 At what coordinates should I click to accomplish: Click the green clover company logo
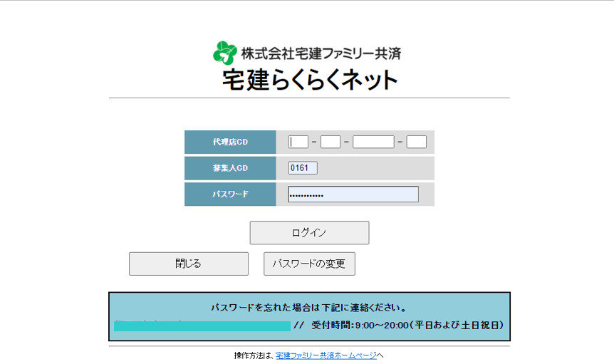[224, 53]
